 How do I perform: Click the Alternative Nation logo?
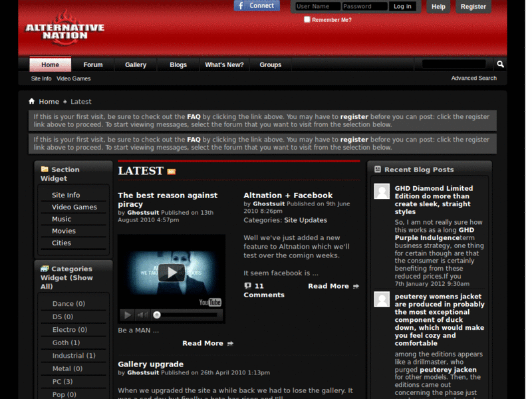65,29
